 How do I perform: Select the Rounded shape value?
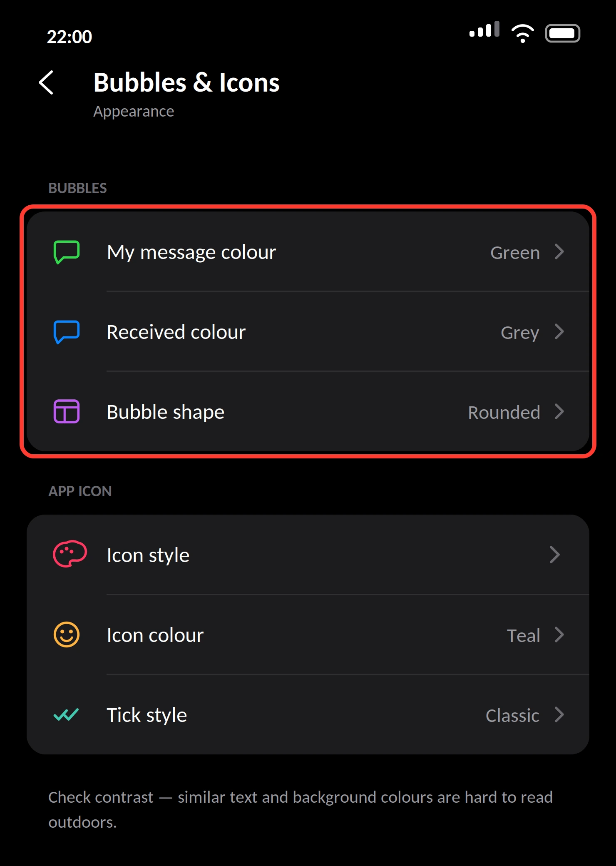pyautogui.click(x=504, y=412)
